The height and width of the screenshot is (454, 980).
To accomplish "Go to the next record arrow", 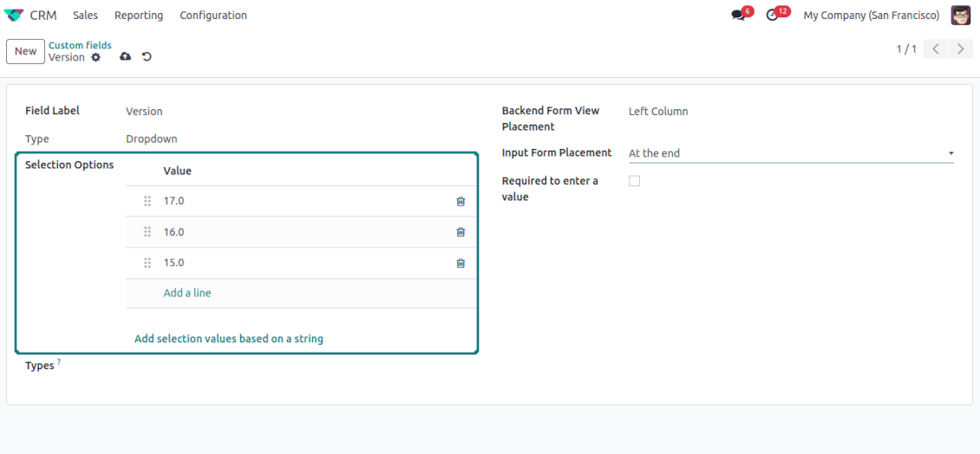I will 960,49.
